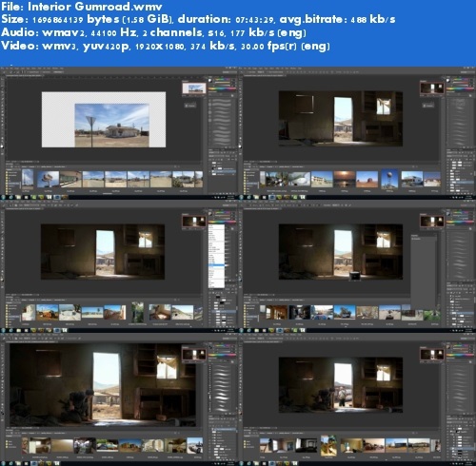
Task: Open the tall green plant thumbnail, middle-left filmstrip
Action: click(137, 312)
